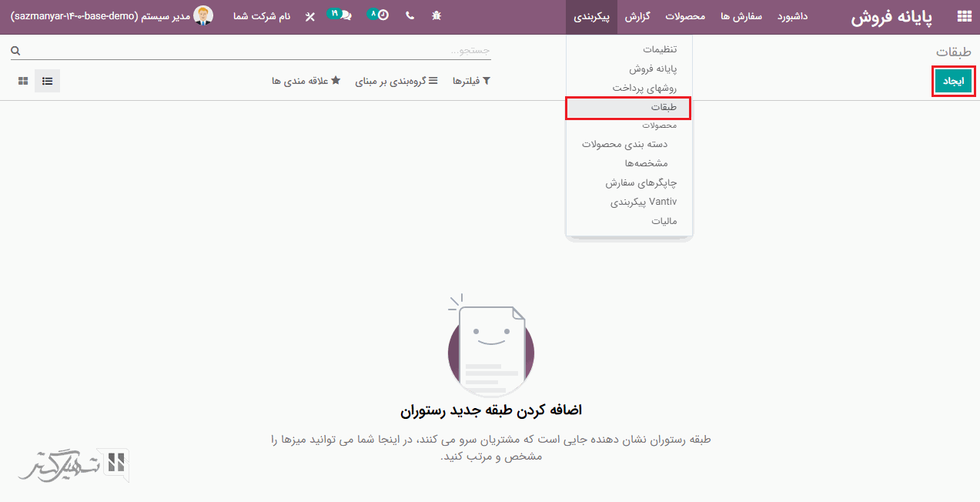
Task: Open the conversations chat icon
Action: pyautogui.click(x=343, y=15)
